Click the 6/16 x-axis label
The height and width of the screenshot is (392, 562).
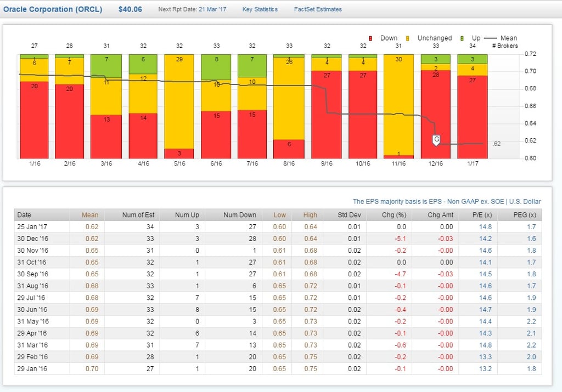coord(216,163)
